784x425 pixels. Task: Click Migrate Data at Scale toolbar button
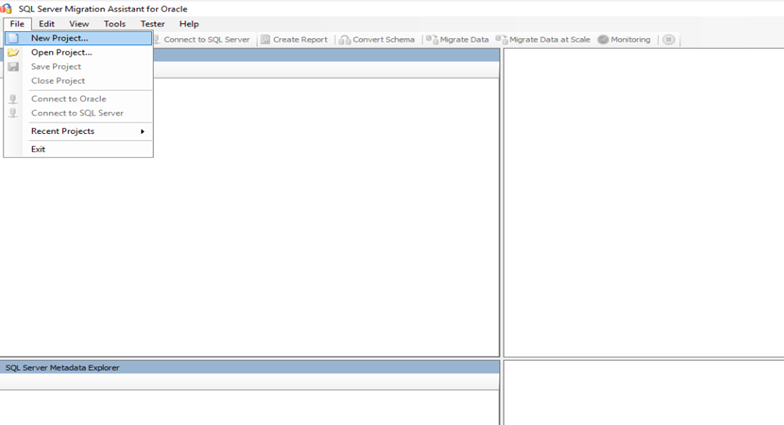[543, 40]
